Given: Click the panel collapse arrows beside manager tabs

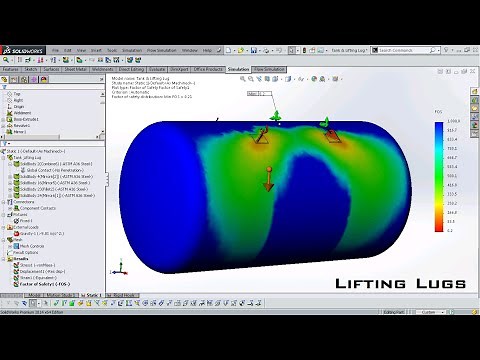Looking at the screenshot, I should pos(101,79).
